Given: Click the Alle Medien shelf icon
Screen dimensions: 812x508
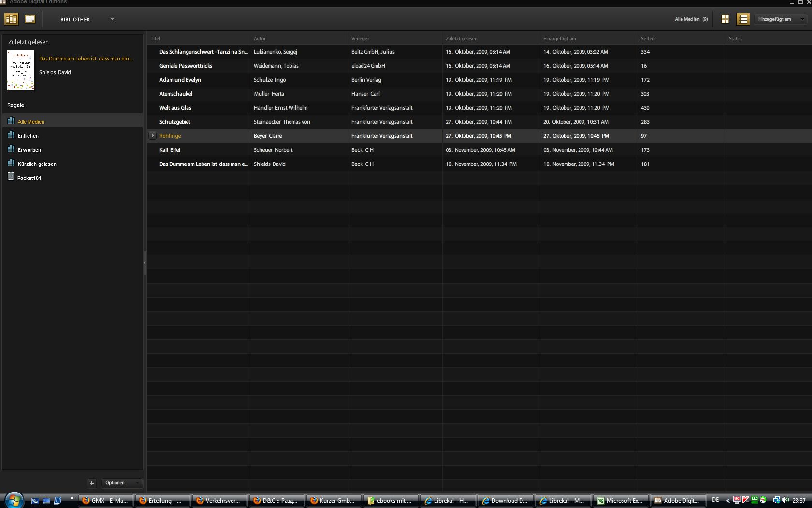Looking at the screenshot, I should (x=11, y=121).
